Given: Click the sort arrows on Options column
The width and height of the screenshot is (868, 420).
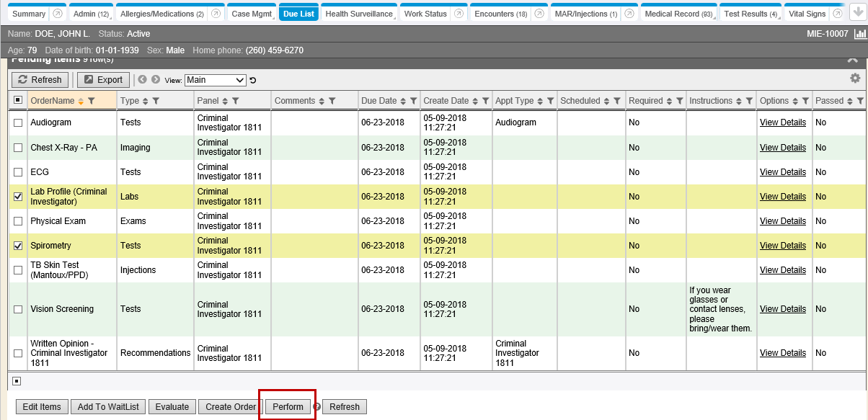Looking at the screenshot, I should coord(795,101).
